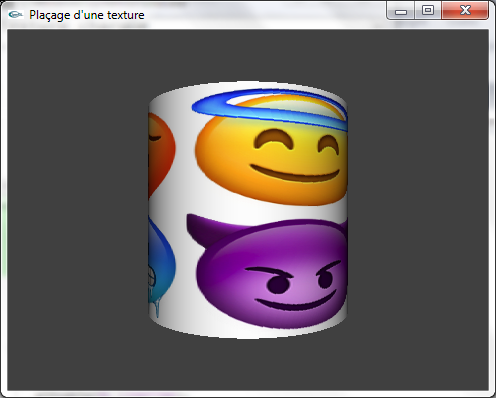
Task: Click the devil emoji's left eye
Action: point(278,284)
